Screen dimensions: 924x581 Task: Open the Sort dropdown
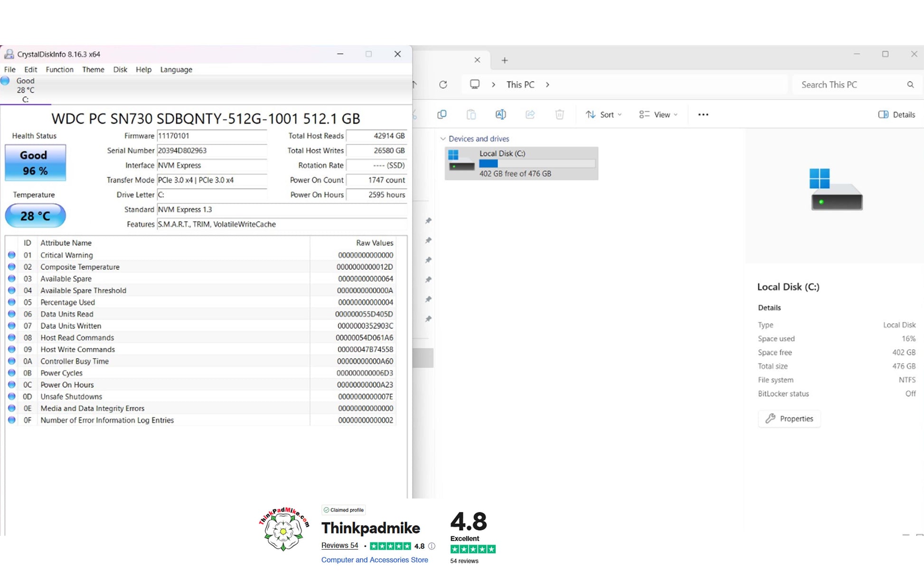tap(603, 114)
